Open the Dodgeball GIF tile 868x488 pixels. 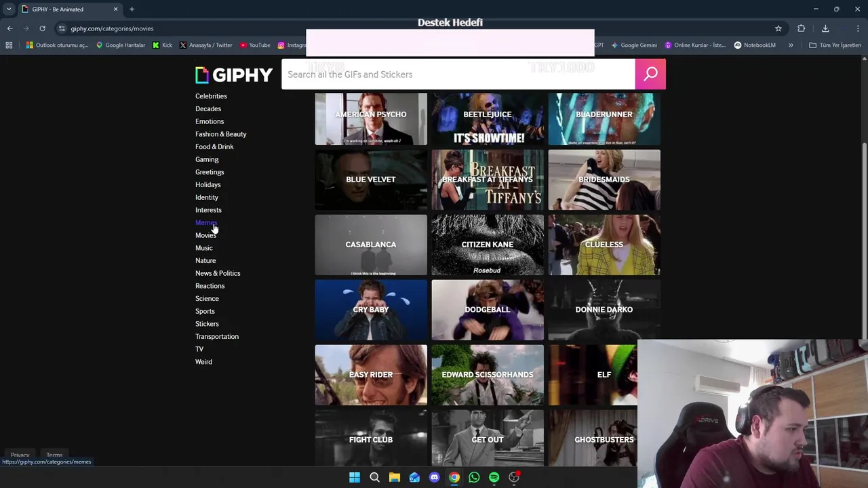488,310
